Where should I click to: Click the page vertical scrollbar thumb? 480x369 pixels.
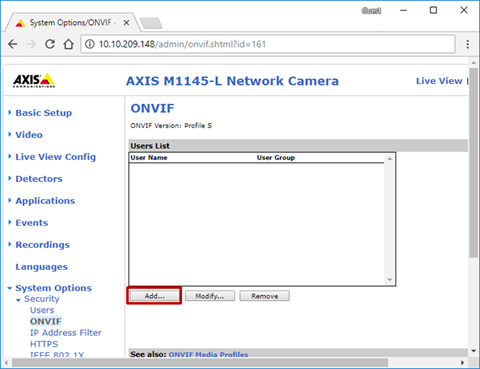[x=473, y=162]
